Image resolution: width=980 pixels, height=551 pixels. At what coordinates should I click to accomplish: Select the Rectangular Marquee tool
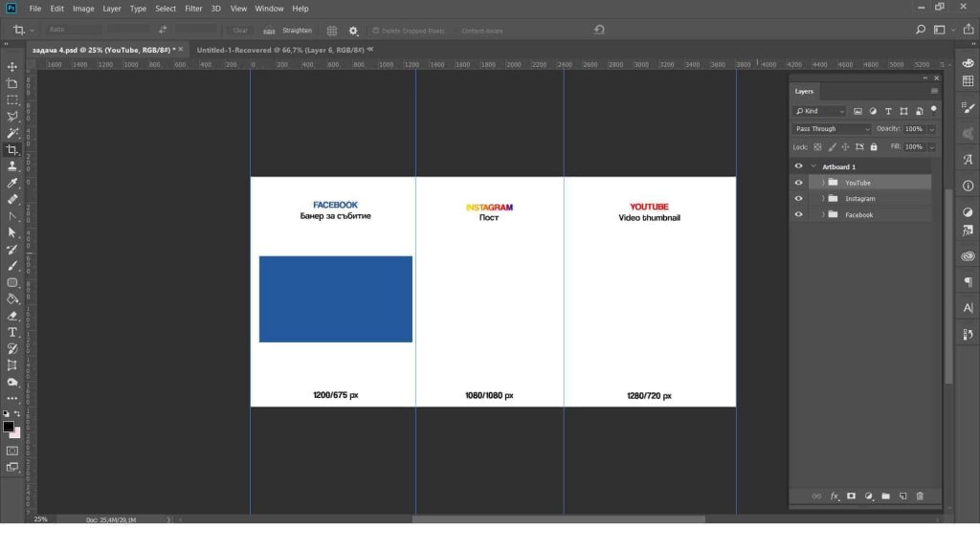click(x=11, y=99)
